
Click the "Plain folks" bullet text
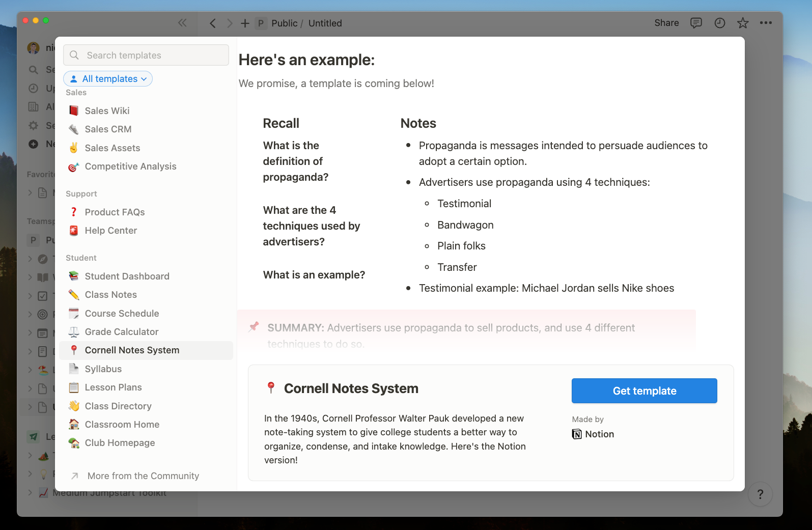[x=461, y=246]
